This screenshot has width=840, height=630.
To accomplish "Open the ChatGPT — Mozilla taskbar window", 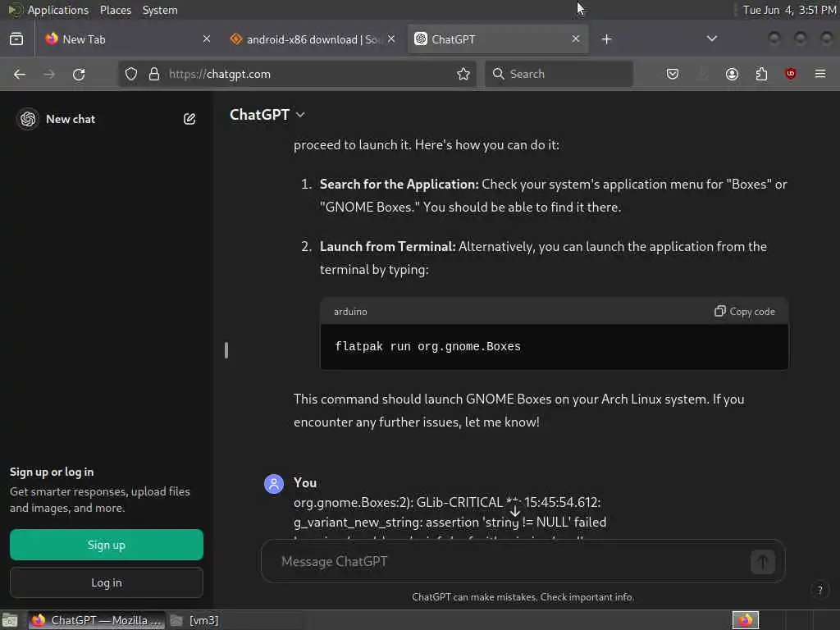I will [x=97, y=620].
